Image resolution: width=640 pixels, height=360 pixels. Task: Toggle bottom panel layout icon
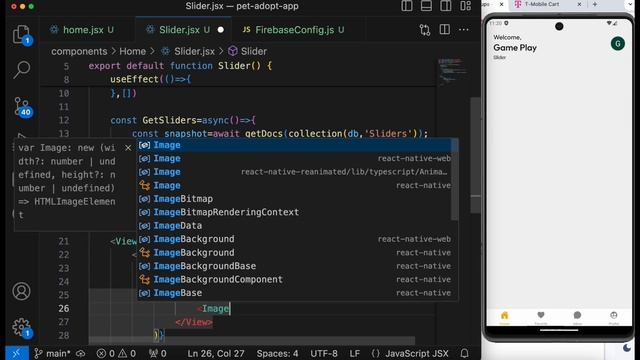click(426, 6)
